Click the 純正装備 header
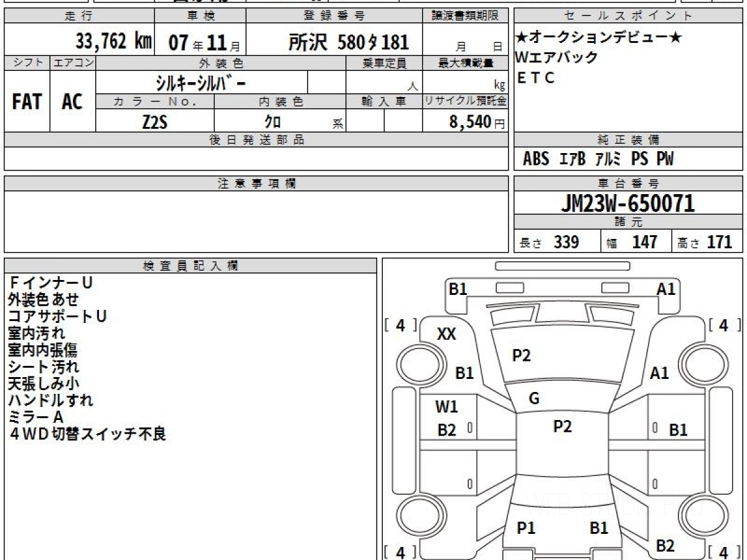 tap(628, 140)
